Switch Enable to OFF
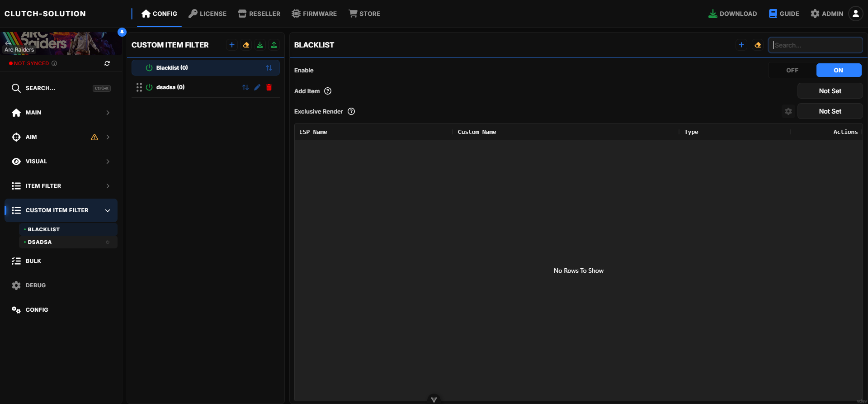Image resolution: width=868 pixels, height=404 pixels. click(792, 70)
